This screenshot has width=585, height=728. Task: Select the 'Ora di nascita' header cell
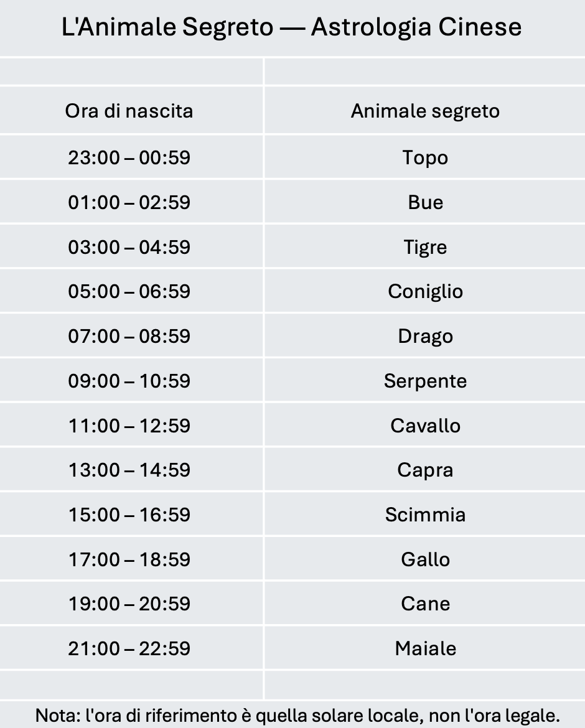(131, 111)
